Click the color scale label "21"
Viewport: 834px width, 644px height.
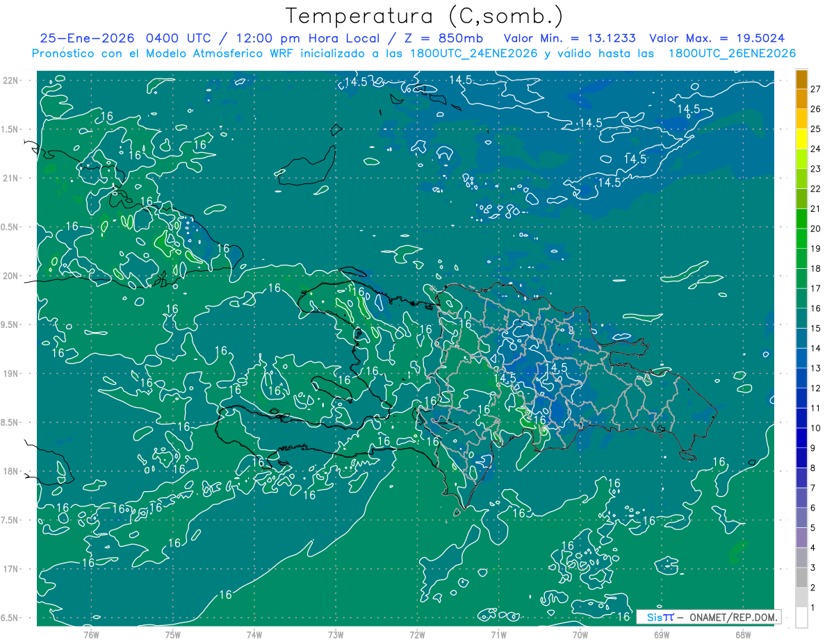click(815, 208)
